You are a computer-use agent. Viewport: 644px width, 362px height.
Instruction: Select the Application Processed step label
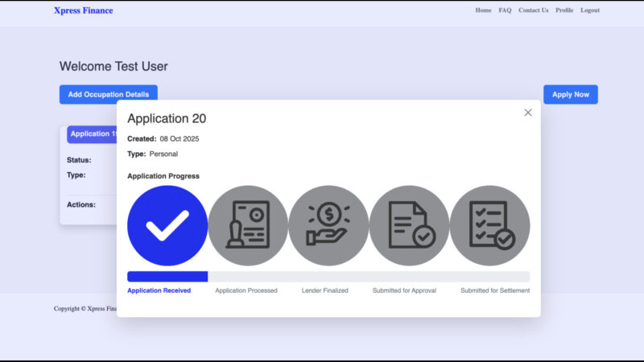(246, 290)
